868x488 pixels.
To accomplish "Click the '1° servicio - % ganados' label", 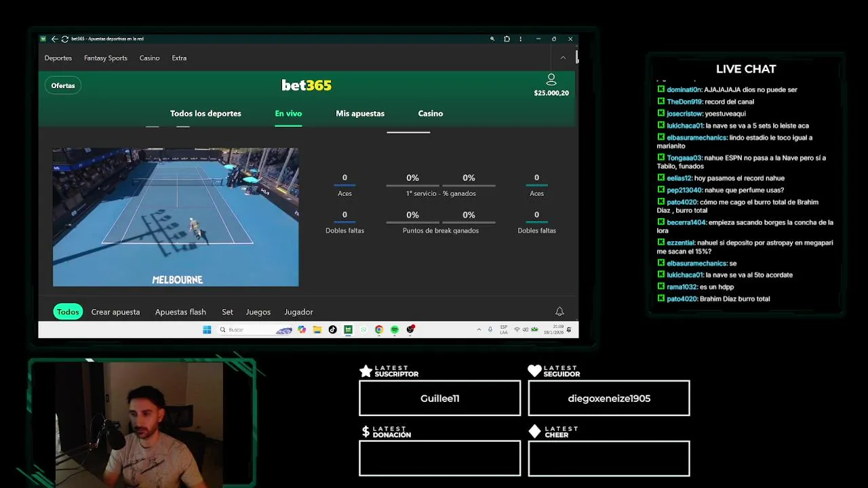I will [441, 193].
